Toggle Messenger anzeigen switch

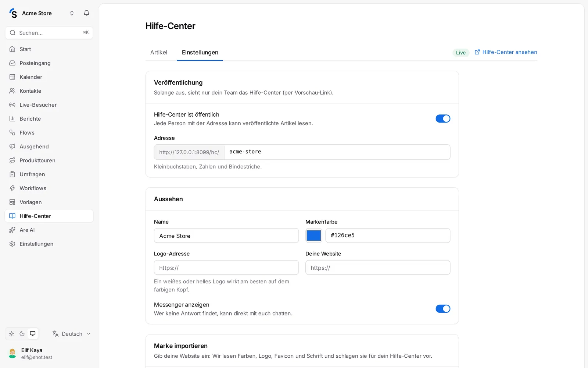click(x=443, y=309)
